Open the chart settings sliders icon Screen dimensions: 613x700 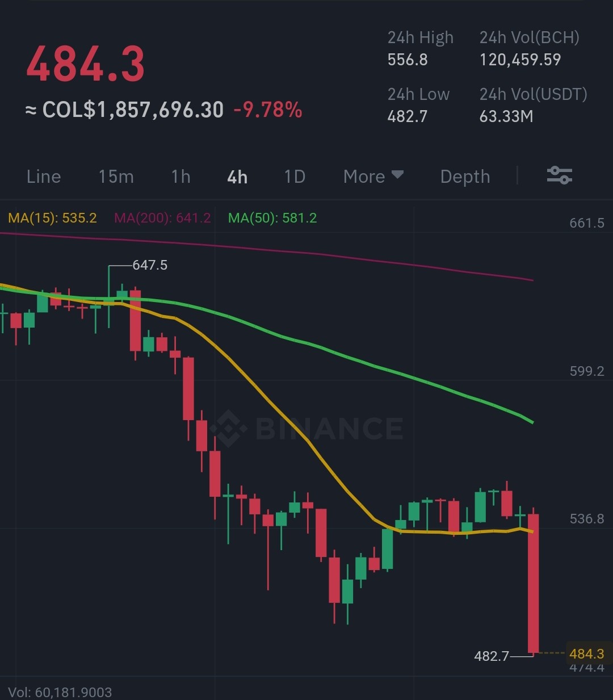click(x=559, y=175)
